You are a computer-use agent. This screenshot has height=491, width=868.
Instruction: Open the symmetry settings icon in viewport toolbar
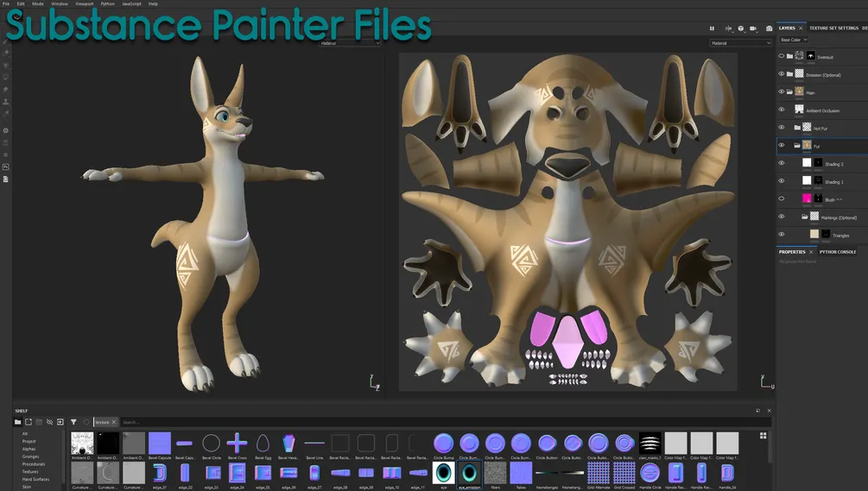(x=728, y=28)
